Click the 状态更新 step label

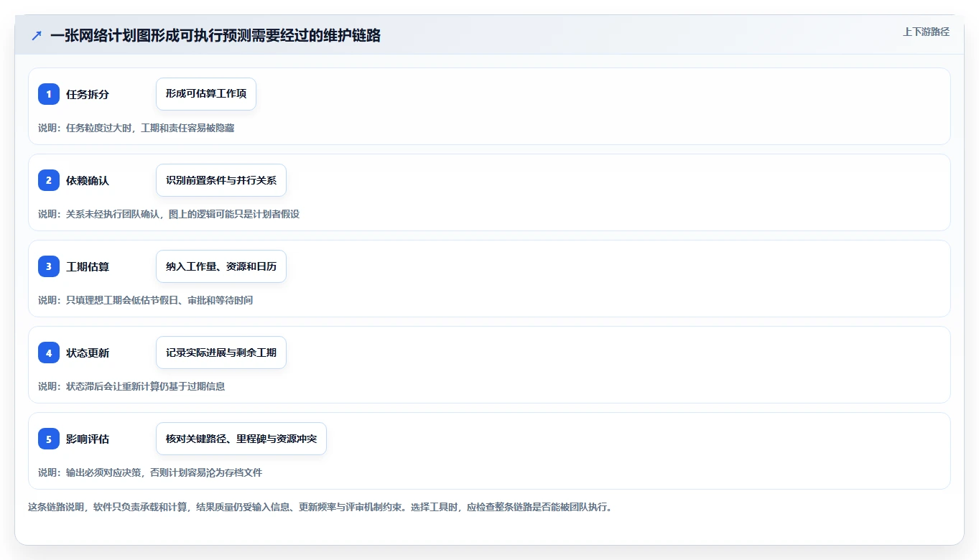pyautogui.click(x=88, y=353)
